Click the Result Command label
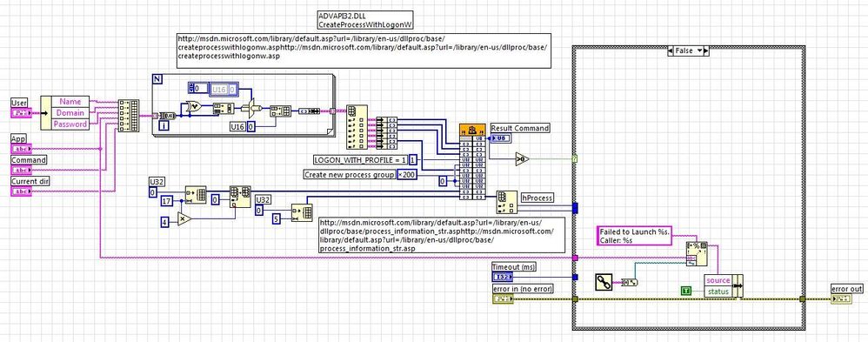This screenshot has width=868, height=342. tap(520, 128)
